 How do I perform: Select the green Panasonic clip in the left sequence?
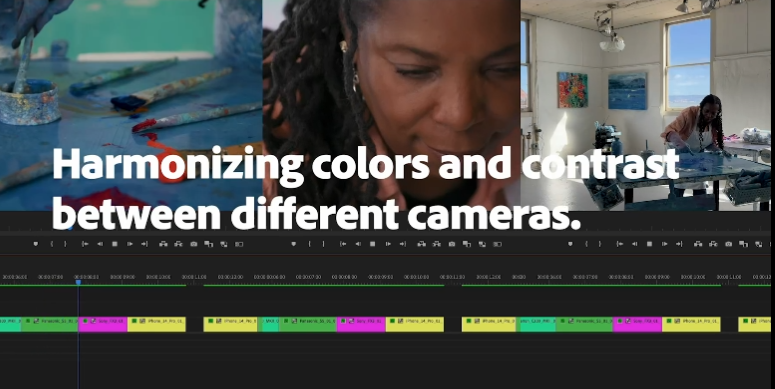click(49, 324)
